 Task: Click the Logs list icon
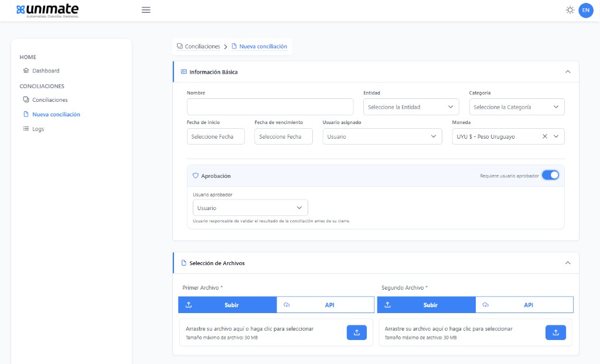26,129
